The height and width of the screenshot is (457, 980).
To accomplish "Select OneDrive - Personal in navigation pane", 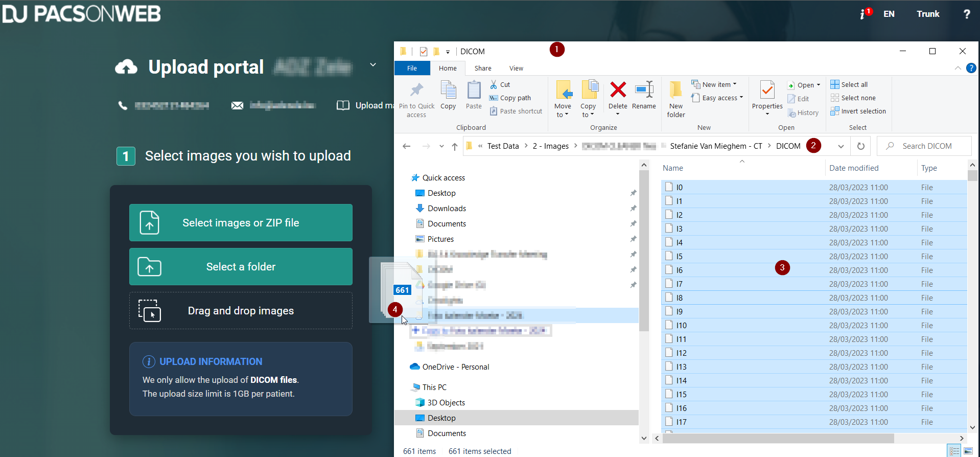I will click(455, 367).
